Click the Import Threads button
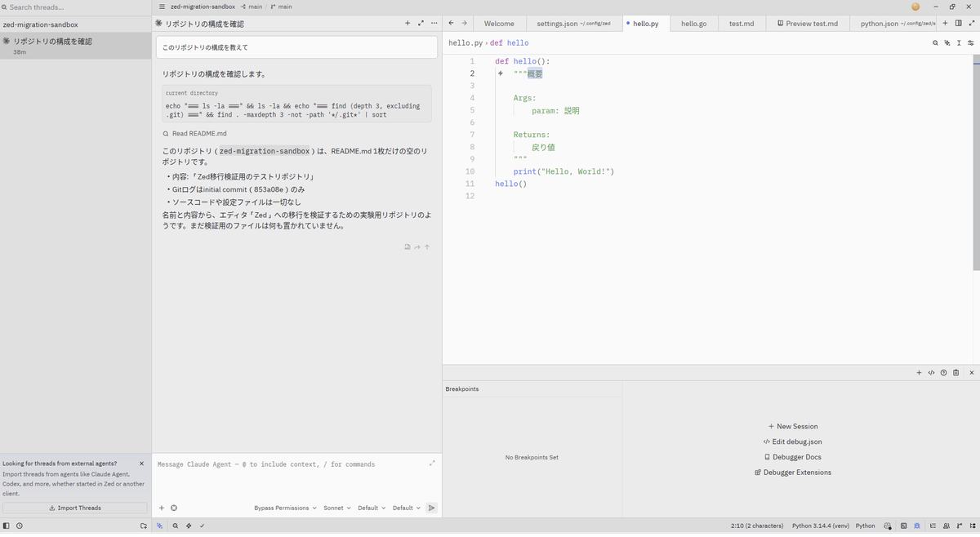Image resolution: width=980 pixels, height=537 pixels. coord(75,508)
